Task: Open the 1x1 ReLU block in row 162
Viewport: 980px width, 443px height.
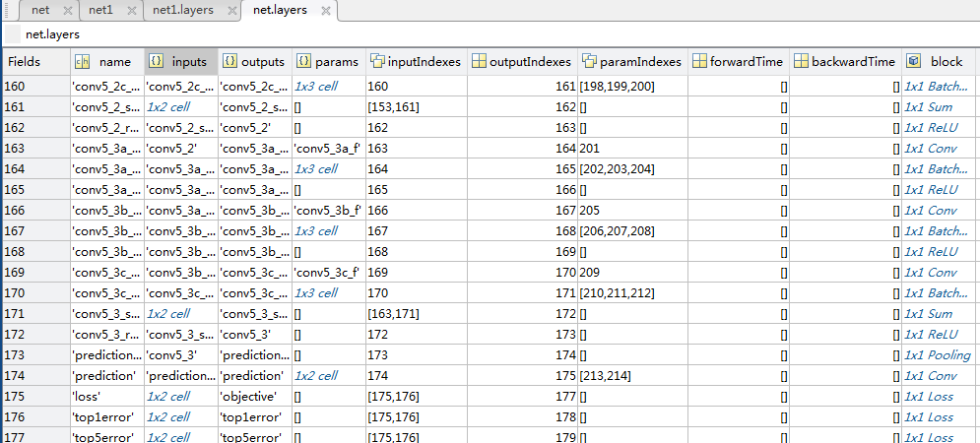Action: click(931, 128)
